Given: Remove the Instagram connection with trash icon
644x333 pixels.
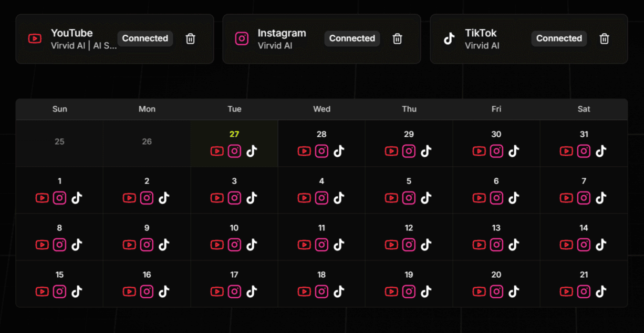Looking at the screenshot, I should click(x=398, y=38).
